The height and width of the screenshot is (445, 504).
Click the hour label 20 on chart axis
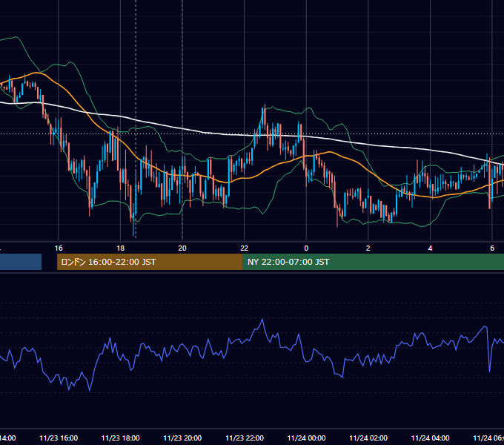point(182,248)
